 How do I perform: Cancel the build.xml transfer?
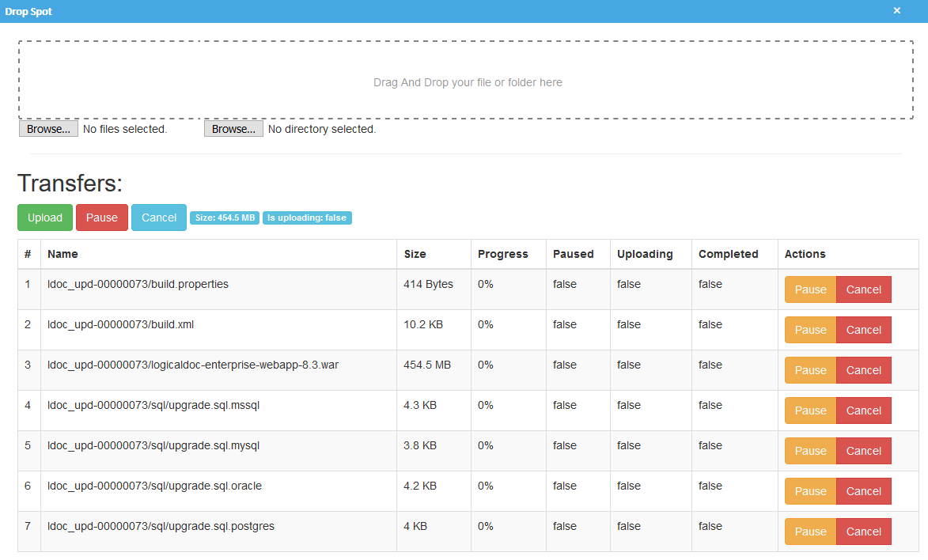click(863, 330)
